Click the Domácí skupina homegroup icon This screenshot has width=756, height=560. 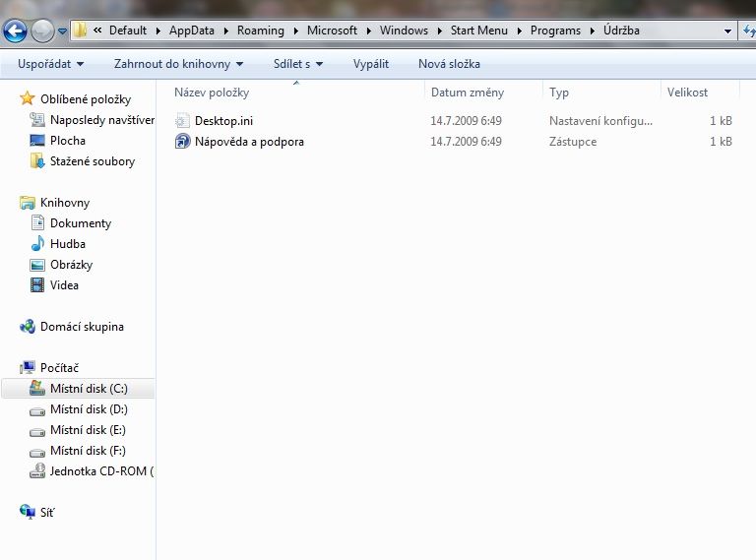click(28, 327)
